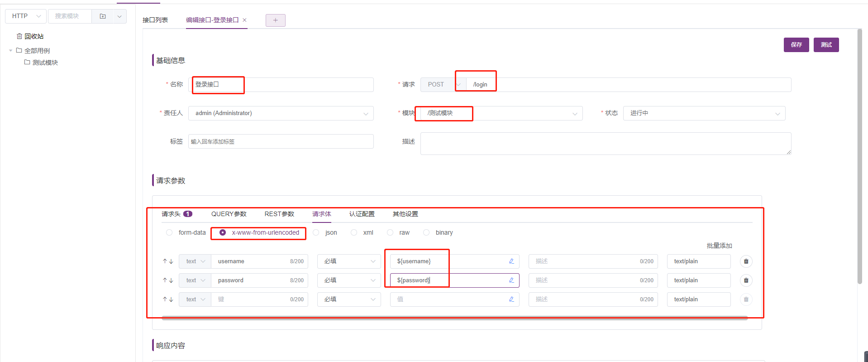Select 回收站 in the sidebar
Screen dimensions: 868x362
click(34, 36)
